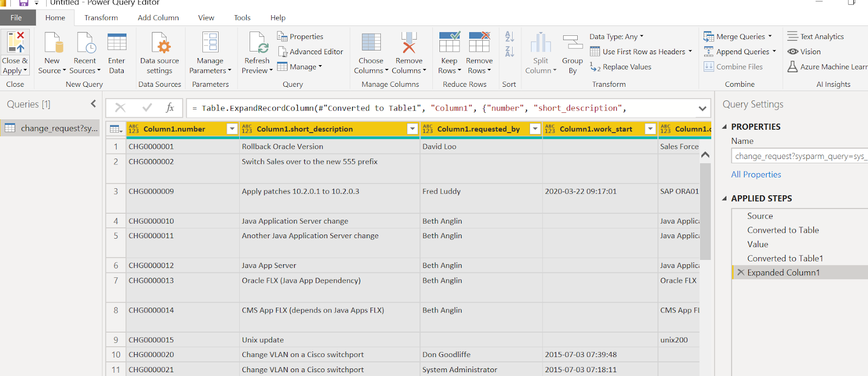
Task: Open the Data Type: Any dropdown
Action: coord(616,36)
